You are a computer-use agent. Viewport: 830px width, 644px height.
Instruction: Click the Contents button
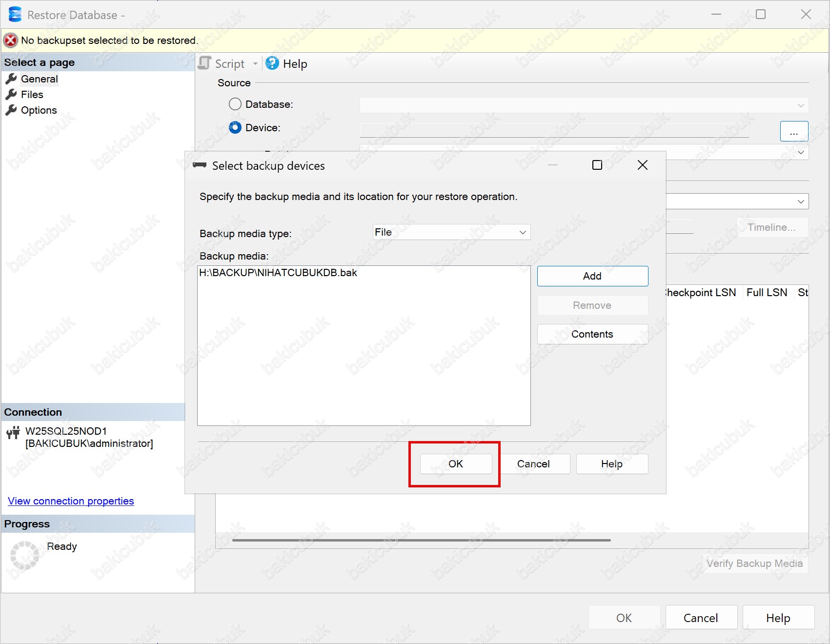(x=592, y=334)
